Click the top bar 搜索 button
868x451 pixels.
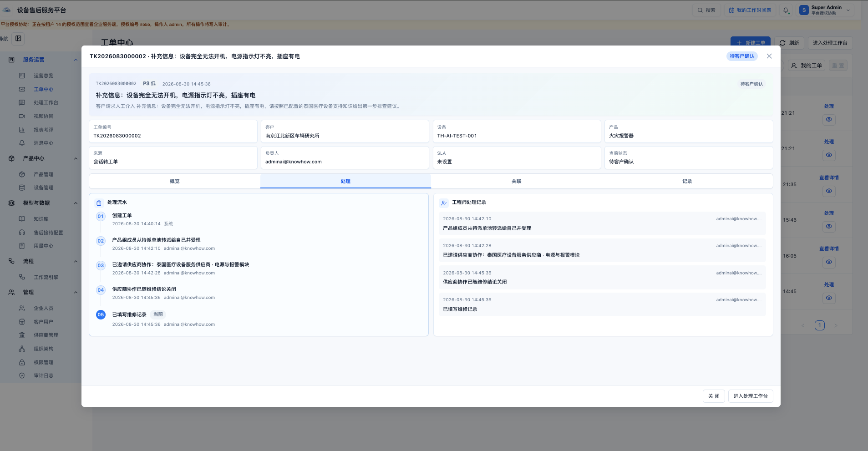pos(706,10)
